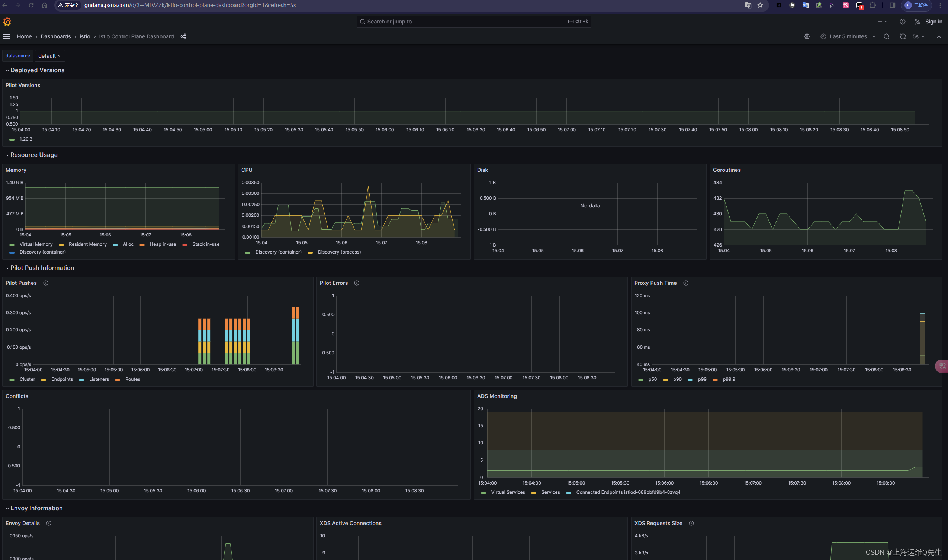Open the hamburger sidebar menu
This screenshot has width=948, height=560.
pyautogui.click(x=7, y=36)
